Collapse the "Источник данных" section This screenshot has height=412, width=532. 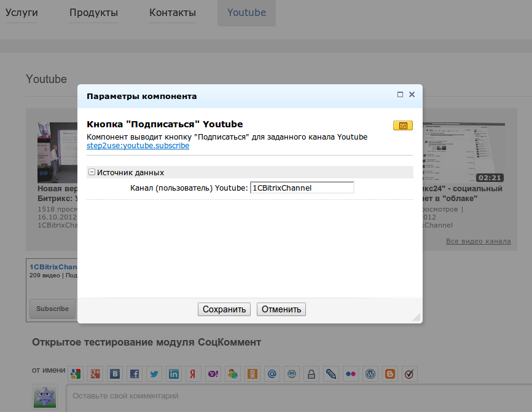point(92,173)
